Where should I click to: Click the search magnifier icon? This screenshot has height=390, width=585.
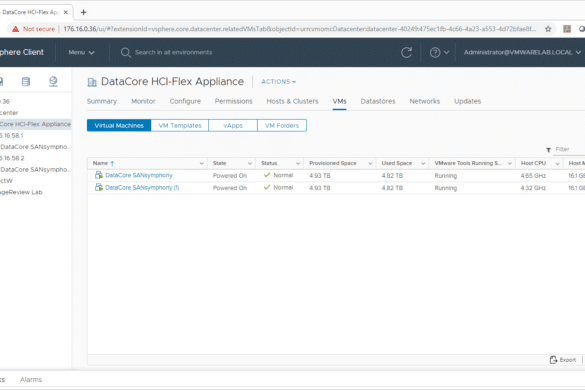tap(126, 53)
